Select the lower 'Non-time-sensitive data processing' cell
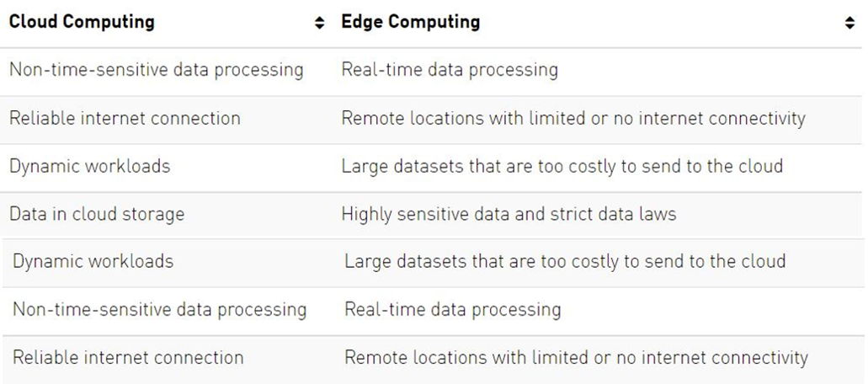The width and height of the screenshot is (868, 384). (160, 309)
